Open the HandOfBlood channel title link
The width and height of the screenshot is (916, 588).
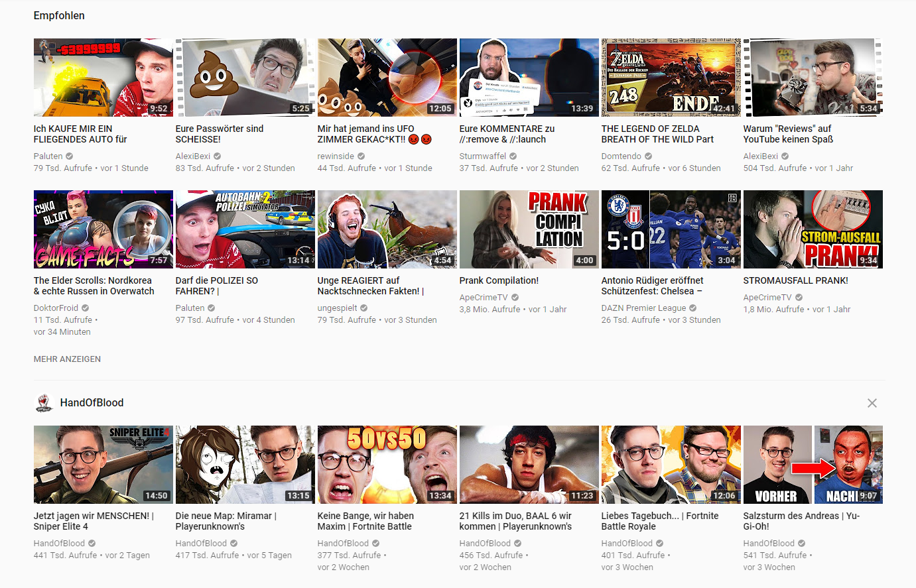click(92, 403)
